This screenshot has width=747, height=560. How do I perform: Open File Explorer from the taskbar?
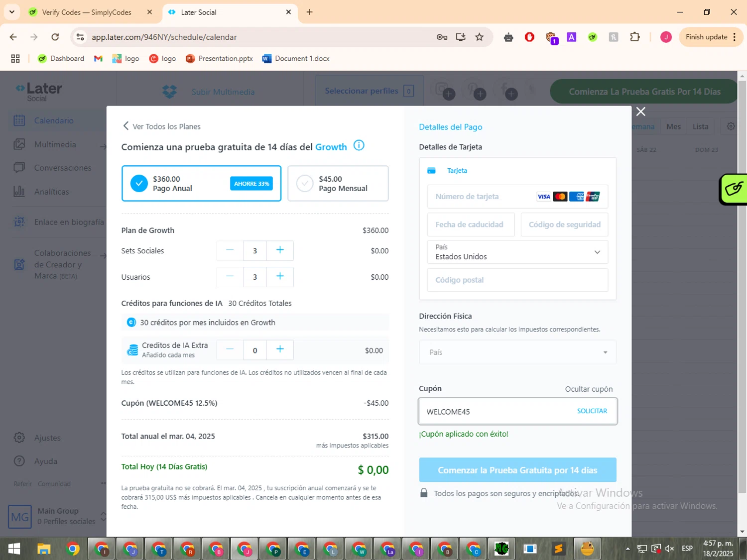44,549
